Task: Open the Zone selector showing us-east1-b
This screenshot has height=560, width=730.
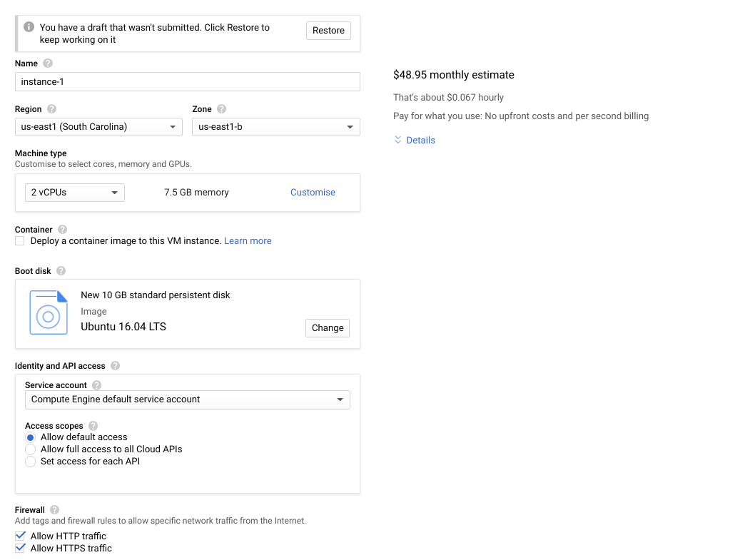Action: click(275, 126)
